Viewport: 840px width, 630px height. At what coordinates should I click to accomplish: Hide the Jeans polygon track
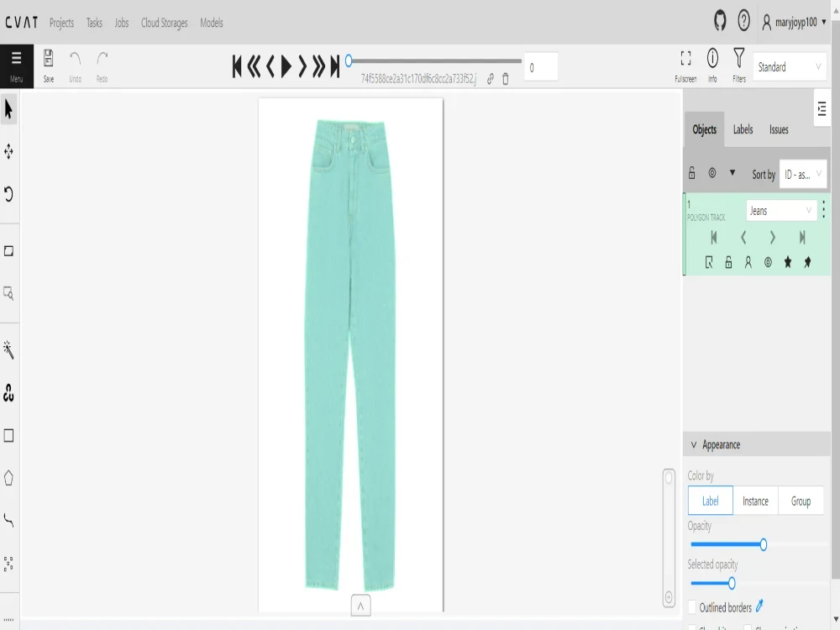pyautogui.click(x=769, y=262)
